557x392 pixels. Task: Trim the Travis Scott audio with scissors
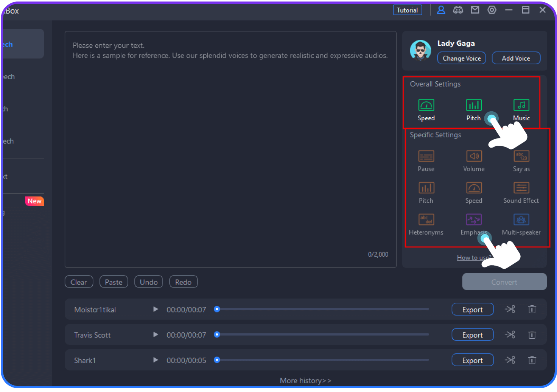pos(510,335)
